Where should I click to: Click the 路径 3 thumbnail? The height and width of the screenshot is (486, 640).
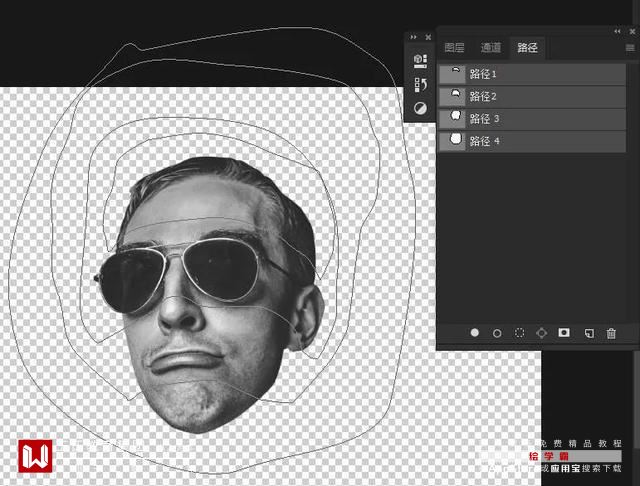[455, 118]
